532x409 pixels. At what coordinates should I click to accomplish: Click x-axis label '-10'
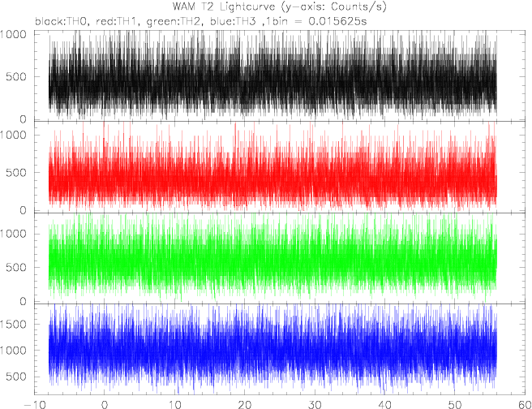(x=34, y=404)
